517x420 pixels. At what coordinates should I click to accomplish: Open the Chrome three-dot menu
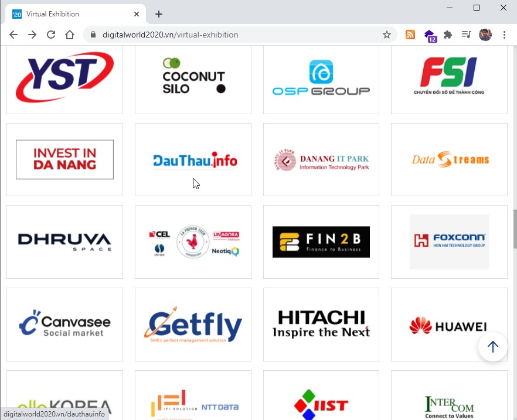tap(504, 35)
